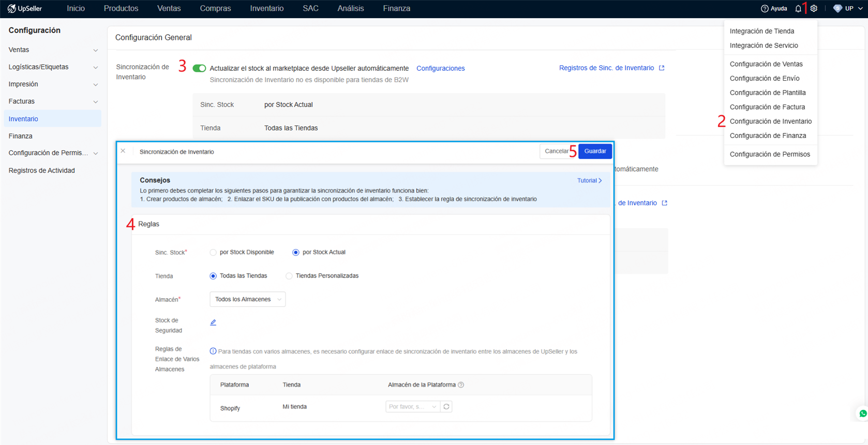Choose Configuración de Plantilla
This screenshot has width=868, height=445.
(768, 93)
